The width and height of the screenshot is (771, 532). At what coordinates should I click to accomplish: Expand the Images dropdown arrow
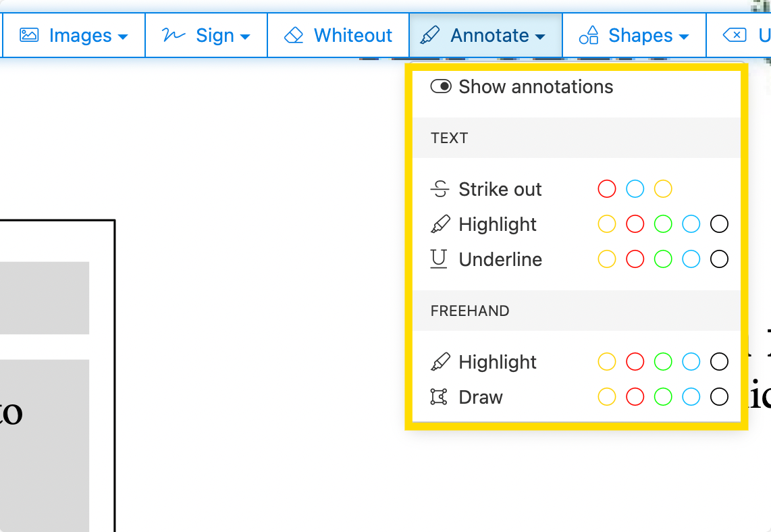122,36
